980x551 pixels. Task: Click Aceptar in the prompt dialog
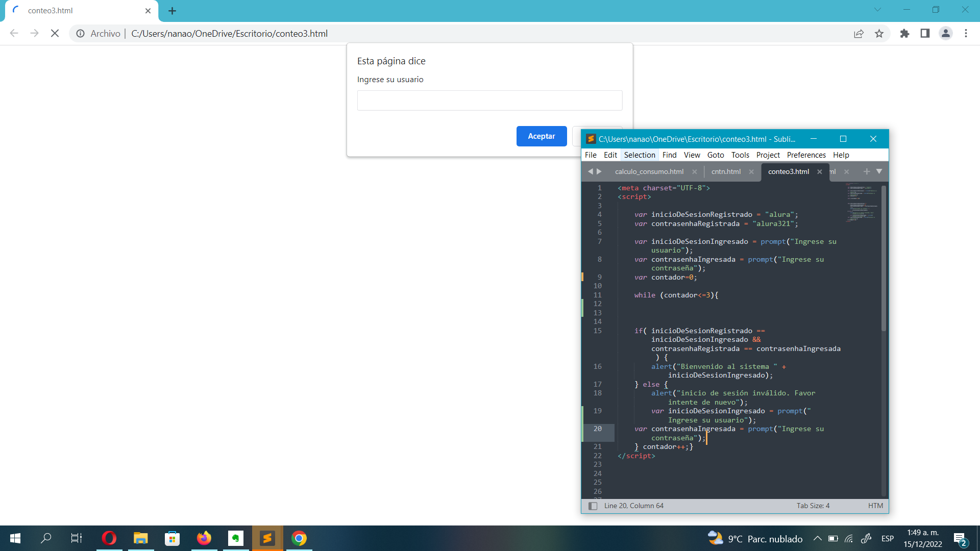click(542, 136)
